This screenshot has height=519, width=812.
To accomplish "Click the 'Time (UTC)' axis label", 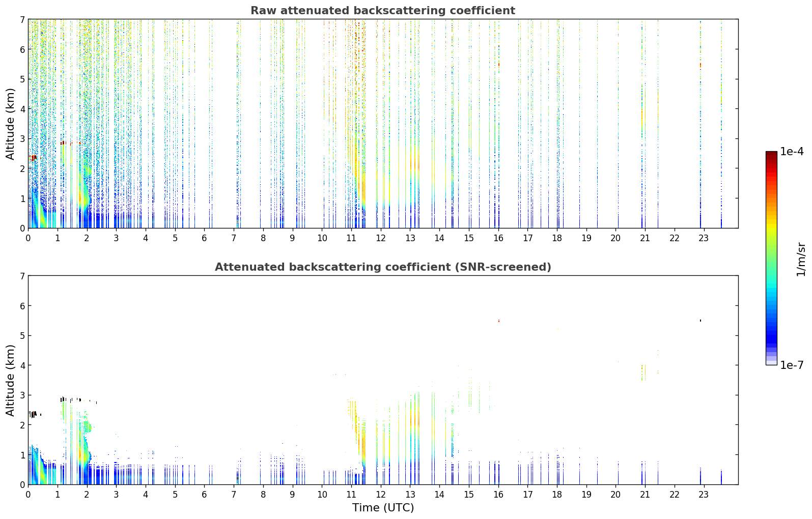I will click(x=383, y=508).
